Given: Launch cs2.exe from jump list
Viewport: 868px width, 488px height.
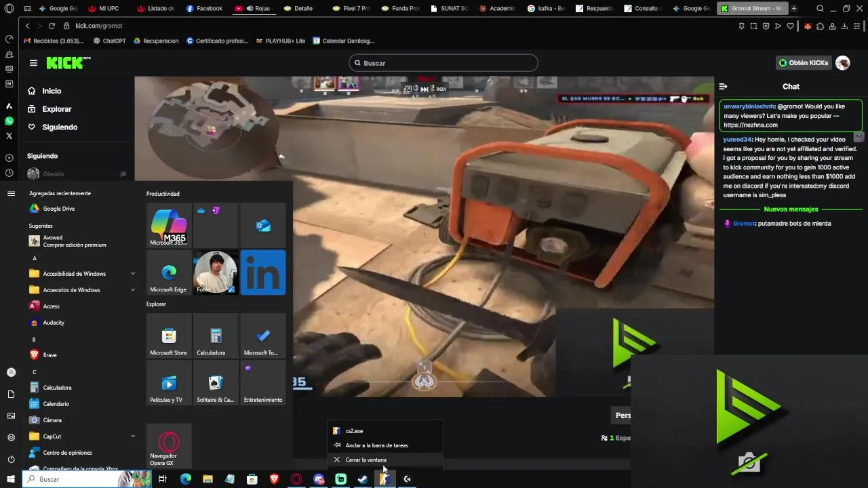Looking at the screenshot, I should tap(384, 431).
